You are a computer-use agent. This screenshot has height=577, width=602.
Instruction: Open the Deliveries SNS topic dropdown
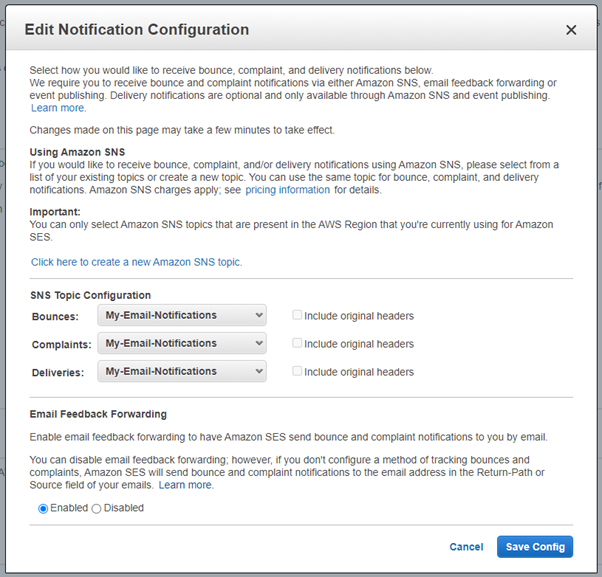pyautogui.click(x=182, y=372)
